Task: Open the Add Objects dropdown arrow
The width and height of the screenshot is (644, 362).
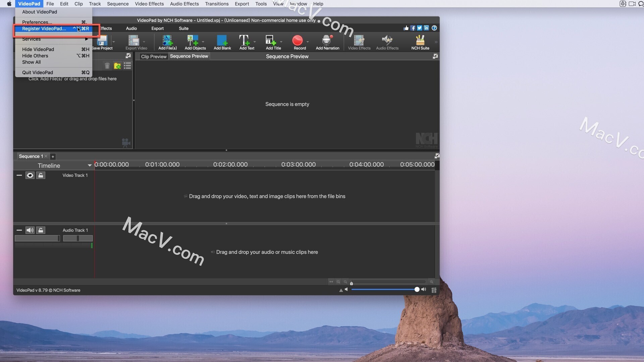Action: [x=203, y=42]
